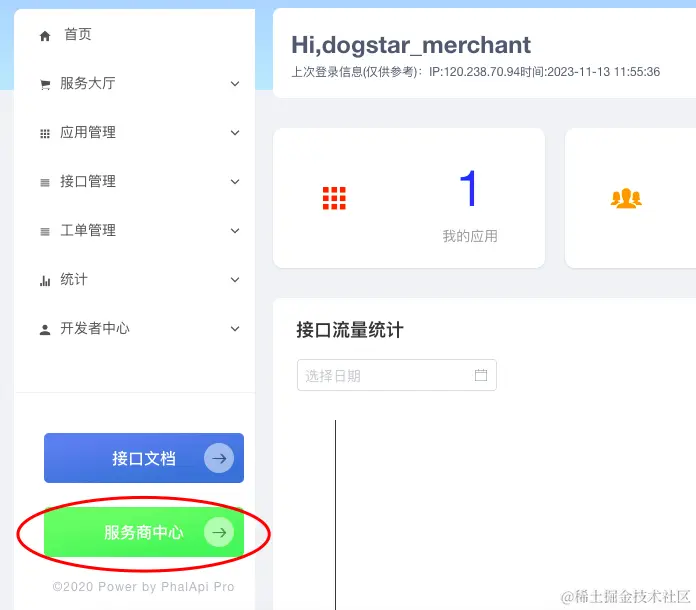The height and width of the screenshot is (610, 696).
Task: Click the 接口流量统计 heading
Action: [350, 330]
